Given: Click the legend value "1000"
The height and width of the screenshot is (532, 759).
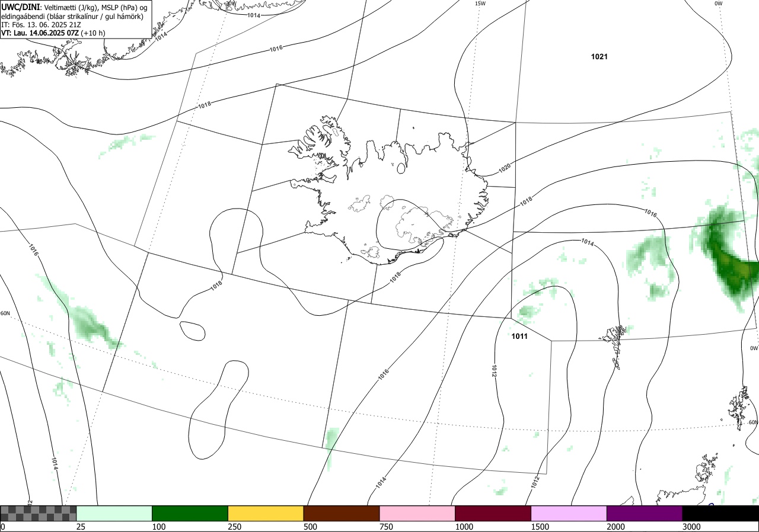Looking at the screenshot, I should (464, 527).
